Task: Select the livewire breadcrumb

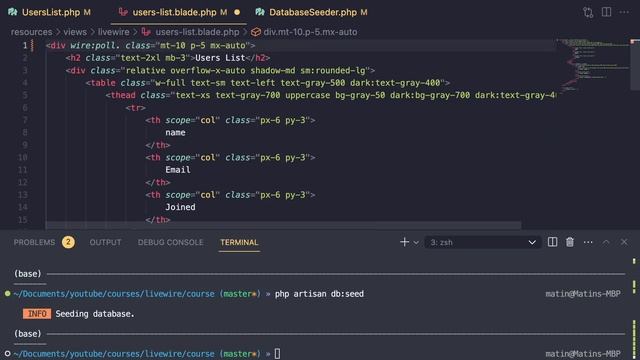Action: pos(113,32)
